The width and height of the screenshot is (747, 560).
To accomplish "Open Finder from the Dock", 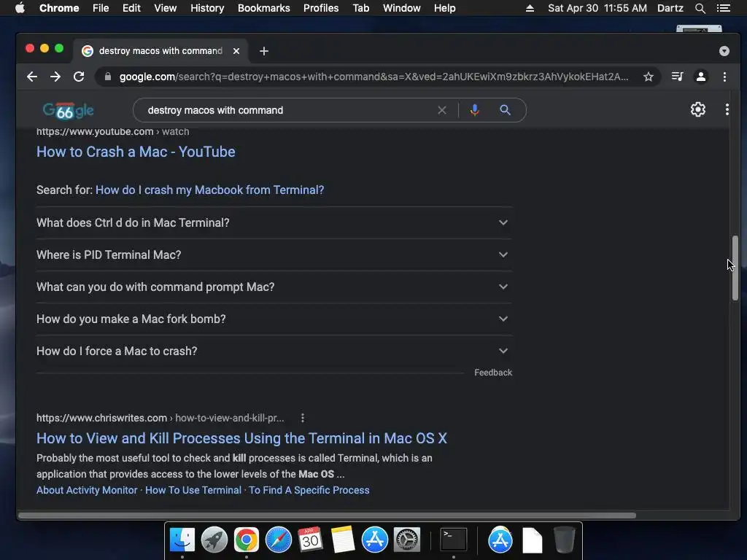I will (x=182, y=540).
